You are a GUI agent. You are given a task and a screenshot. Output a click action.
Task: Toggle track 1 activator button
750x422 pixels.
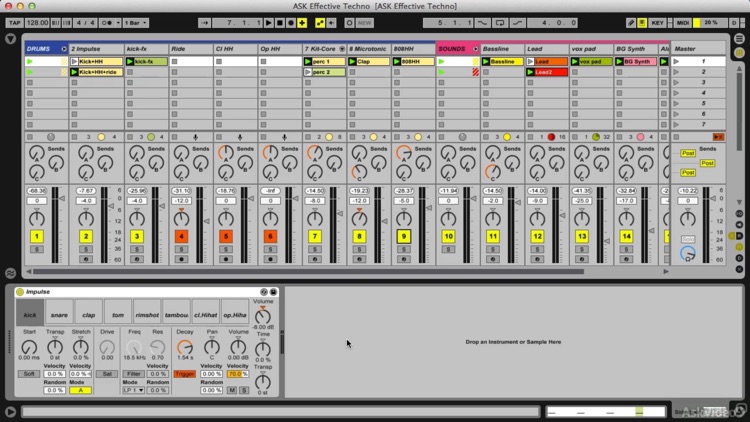(x=37, y=236)
